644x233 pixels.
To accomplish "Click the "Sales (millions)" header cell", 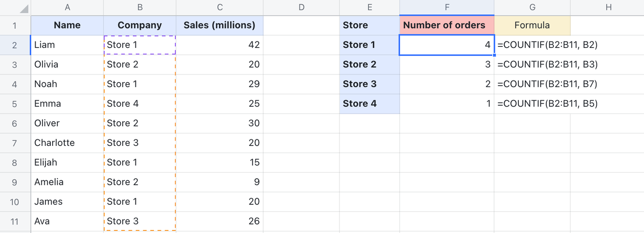I will click(x=219, y=25).
